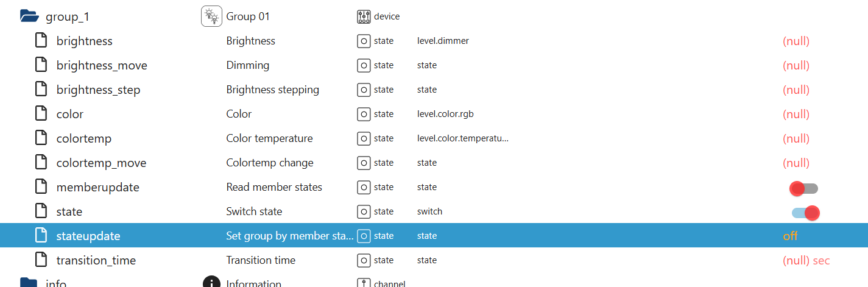
Task: Click the state type icon in Color row
Action: tap(364, 114)
